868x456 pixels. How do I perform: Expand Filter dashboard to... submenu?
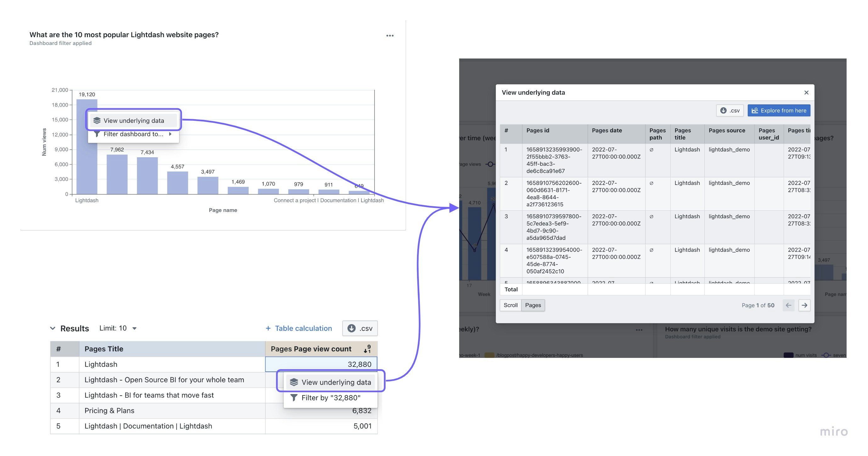tap(133, 134)
